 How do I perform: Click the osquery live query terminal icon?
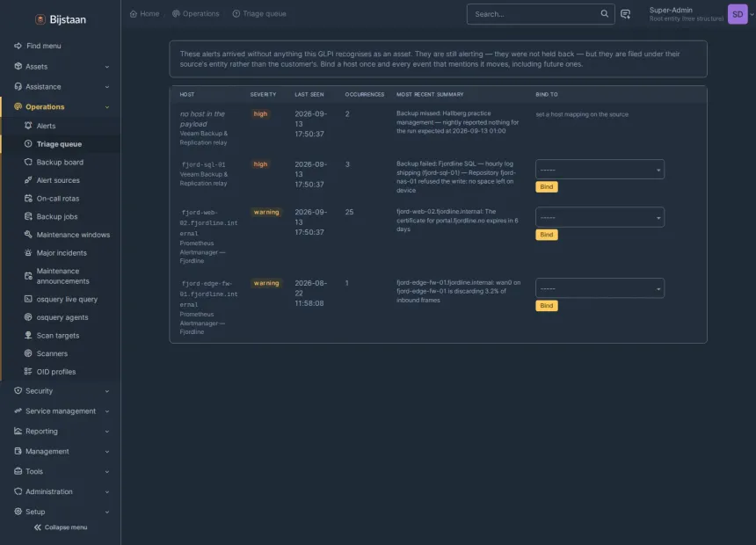point(28,299)
